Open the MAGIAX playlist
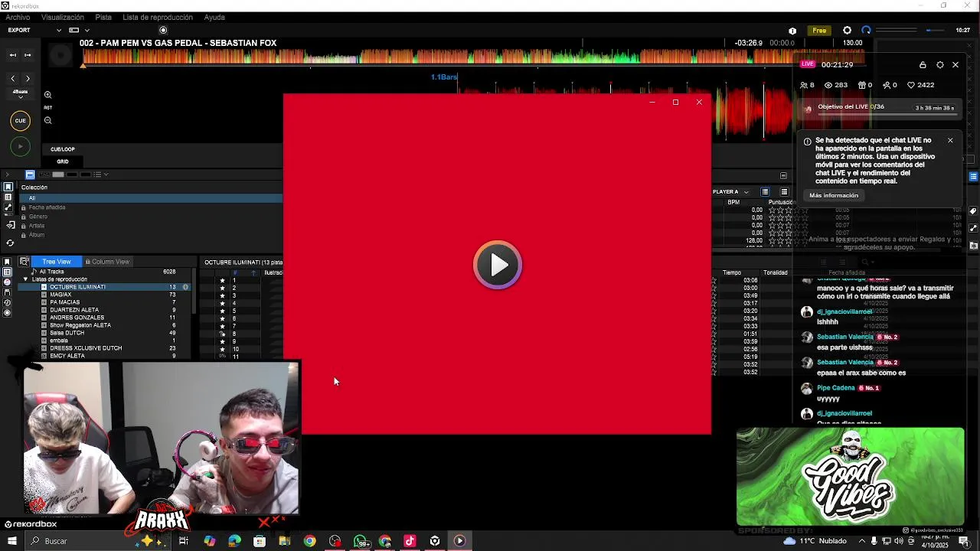This screenshot has height=551, width=980. [x=60, y=295]
